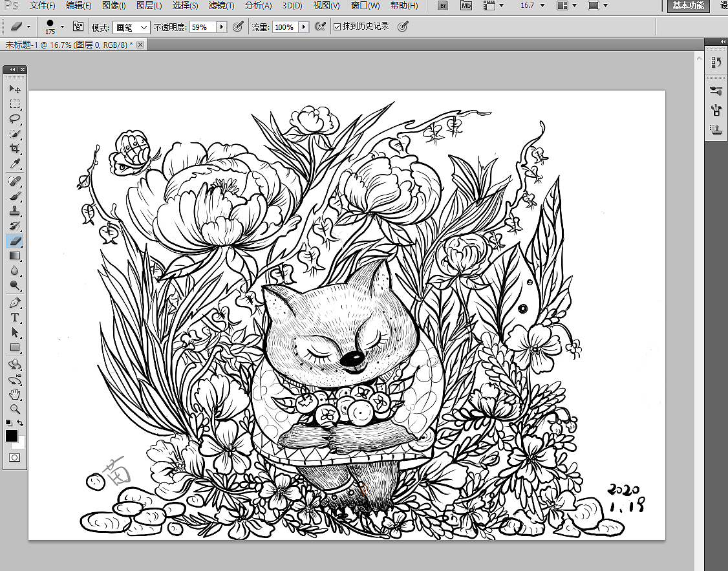Select the Pen tool
The width and height of the screenshot is (728, 571).
coord(15,303)
